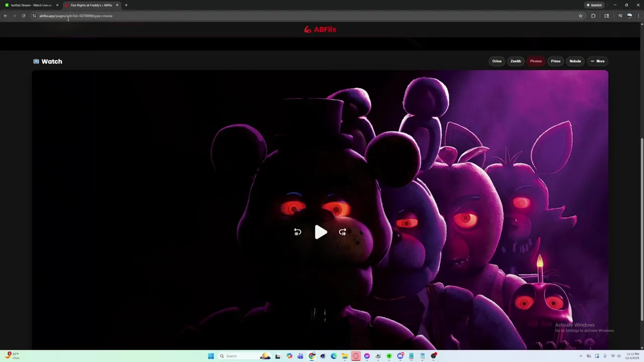Switch to the tenfled Stream browser tab
This screenshot has height=362, width=644.
tap(31, 5)
